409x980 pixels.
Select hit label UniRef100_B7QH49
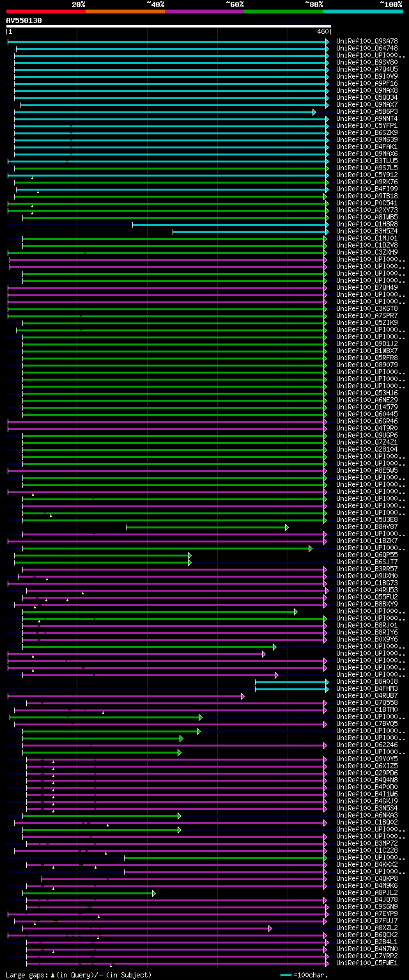367,287
